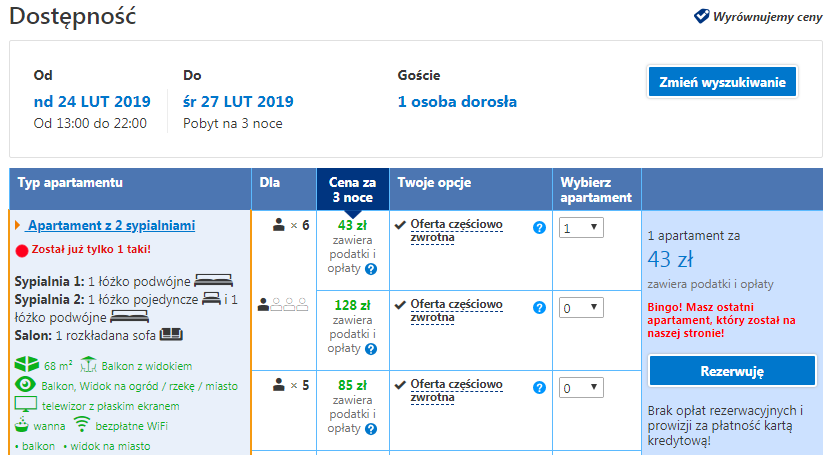Click the single bed icon in Sypialnia 2
The image size is (830, 455).
click(211, 298)
